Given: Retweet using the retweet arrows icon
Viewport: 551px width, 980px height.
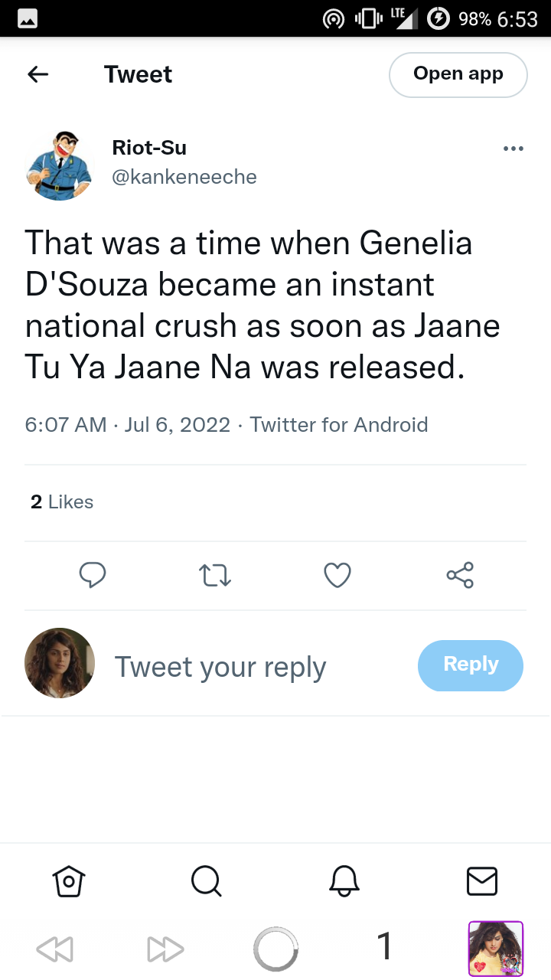Looking at the screenshot, I should point(215,575).
